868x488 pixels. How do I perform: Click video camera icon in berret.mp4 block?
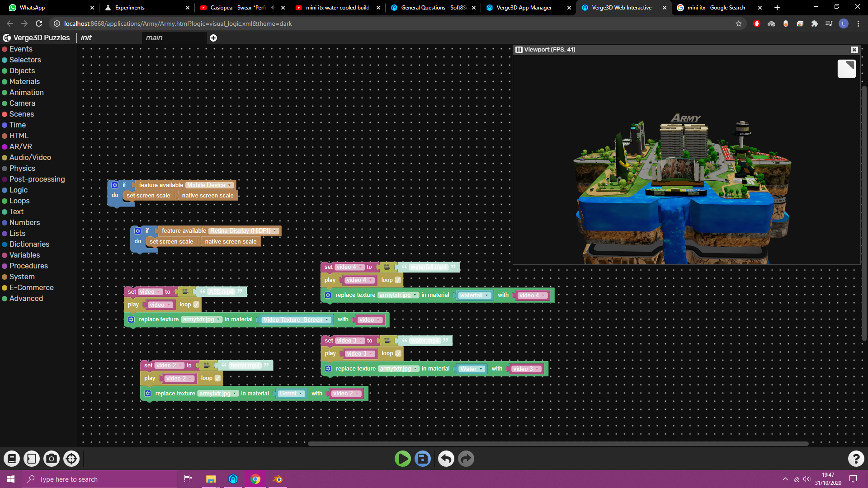click(207, 366)
